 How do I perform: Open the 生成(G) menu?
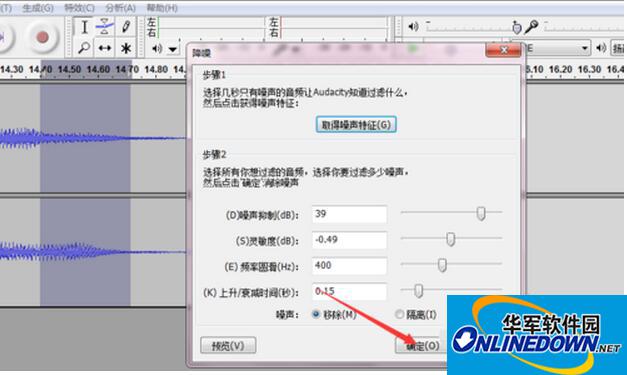(x=38, y=8)
